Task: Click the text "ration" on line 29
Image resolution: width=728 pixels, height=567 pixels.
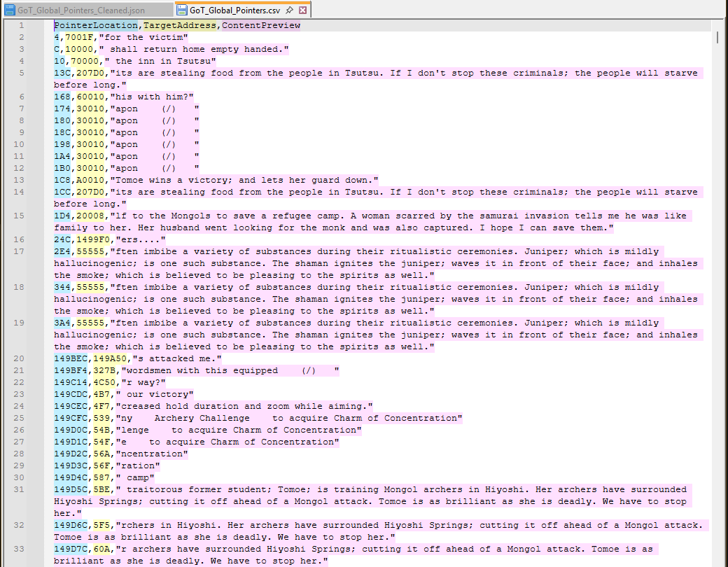Action: click(138, 465)
